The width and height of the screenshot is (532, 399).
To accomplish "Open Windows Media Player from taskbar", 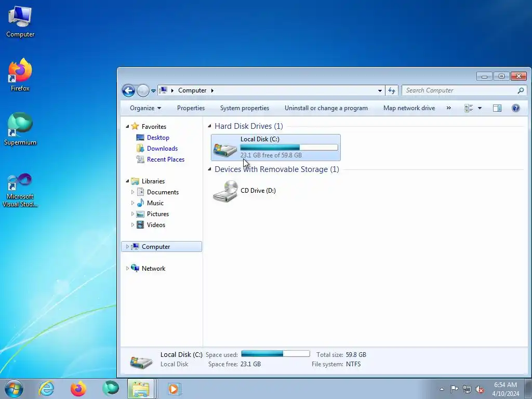I will 174,389.
